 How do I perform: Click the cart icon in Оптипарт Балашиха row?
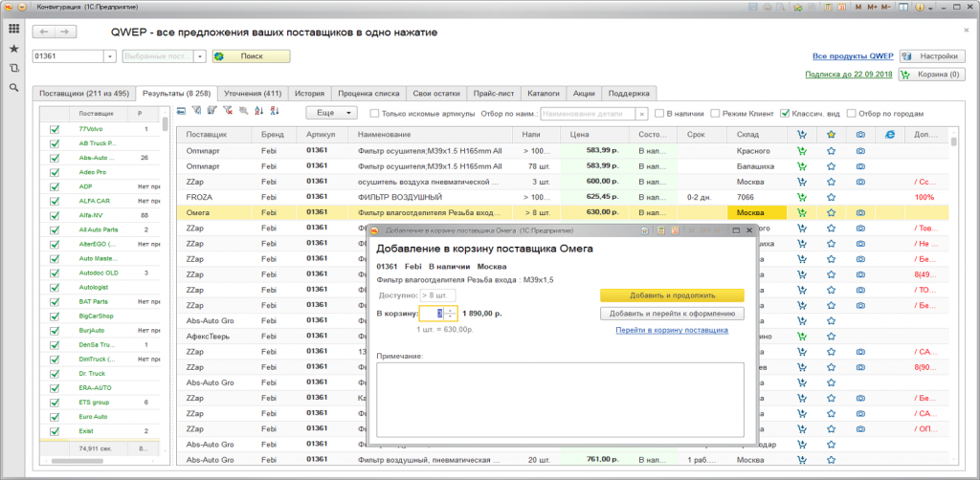point(802,166)
